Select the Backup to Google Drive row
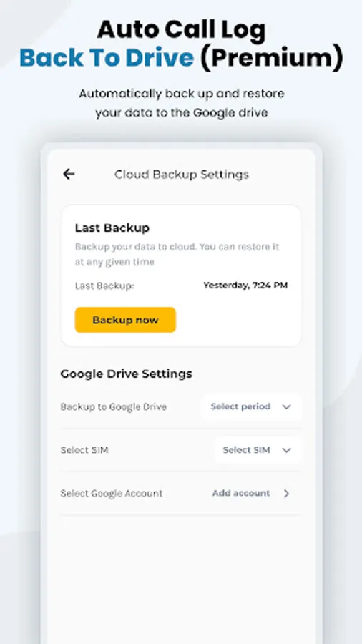 [x=181, y=406]
